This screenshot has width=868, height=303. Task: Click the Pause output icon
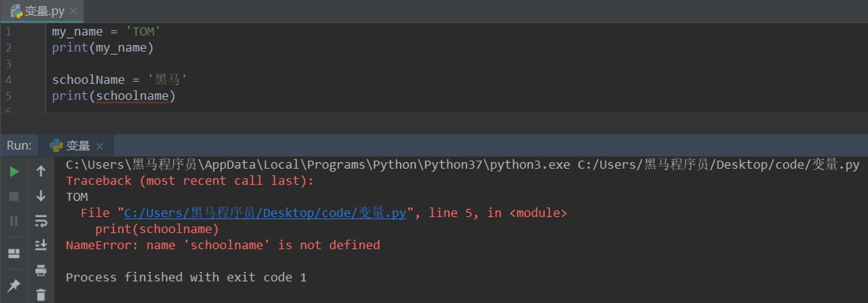(x=14, y=221)
